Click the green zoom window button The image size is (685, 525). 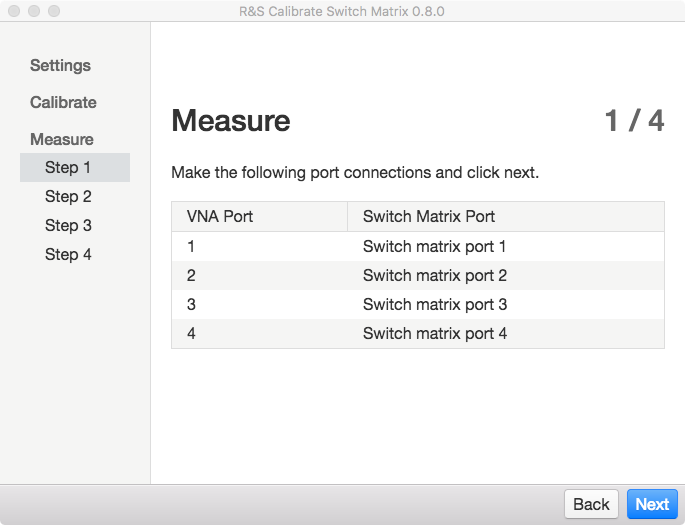(x=54, y=11)
